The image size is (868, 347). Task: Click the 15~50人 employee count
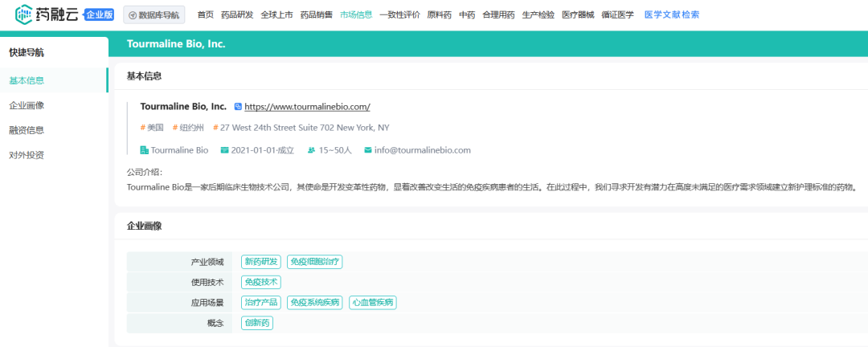coord(335,150)
